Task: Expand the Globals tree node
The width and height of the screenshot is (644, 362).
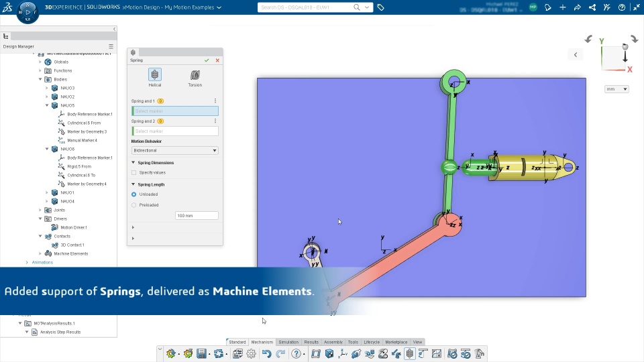Action: (x=40, y=62)
